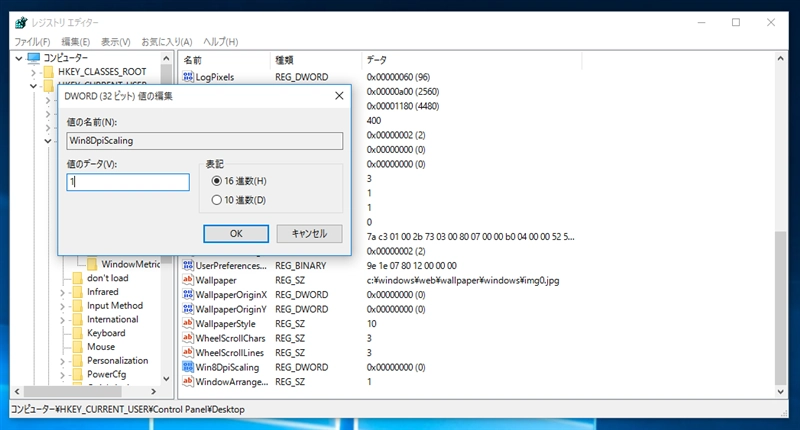Screen dimensions: 800x430
Task: Click the WheelScrollLines value icon
Action: point(188,352)
